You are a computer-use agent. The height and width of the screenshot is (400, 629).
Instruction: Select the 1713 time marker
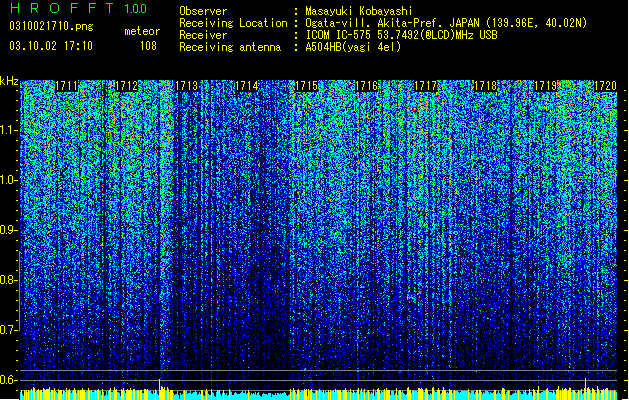pyautogui.click(x=187, y=86)
